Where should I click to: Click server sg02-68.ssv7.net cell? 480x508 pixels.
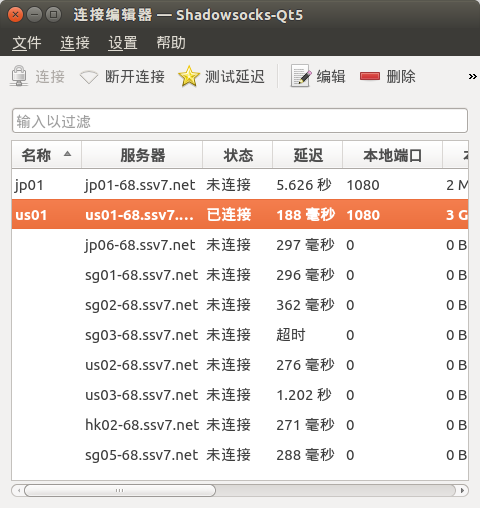(142, 305)
